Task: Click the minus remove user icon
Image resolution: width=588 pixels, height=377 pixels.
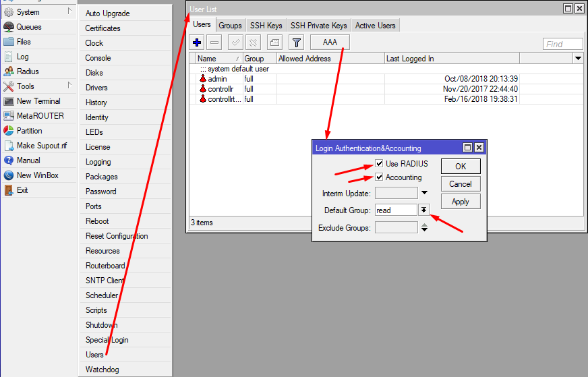Action: point(214,42)
